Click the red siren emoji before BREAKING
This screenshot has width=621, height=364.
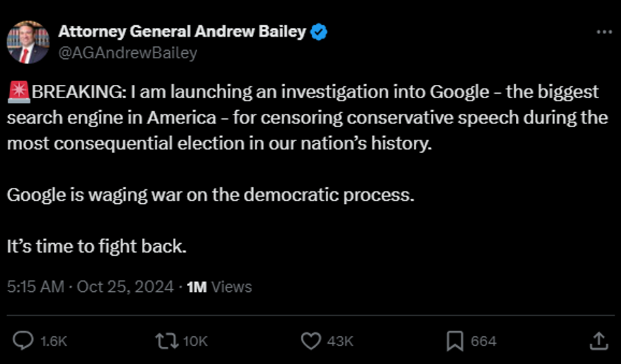click(18, 92)
